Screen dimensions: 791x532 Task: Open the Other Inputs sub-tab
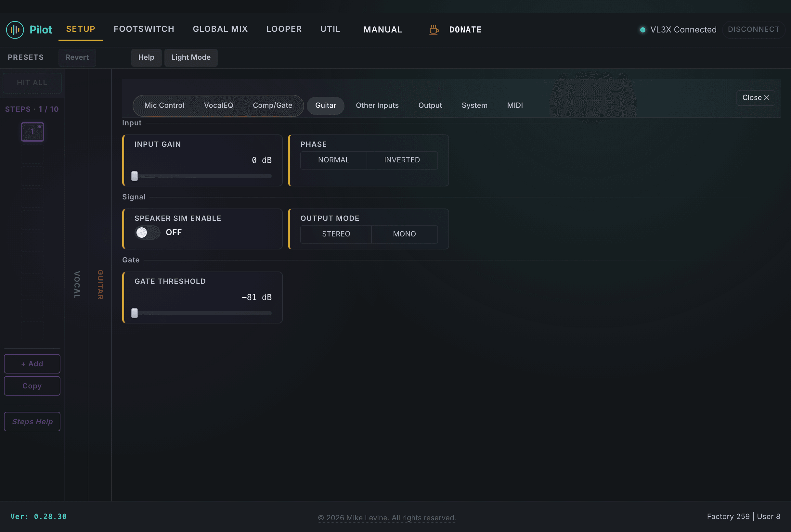coord(377,106)
